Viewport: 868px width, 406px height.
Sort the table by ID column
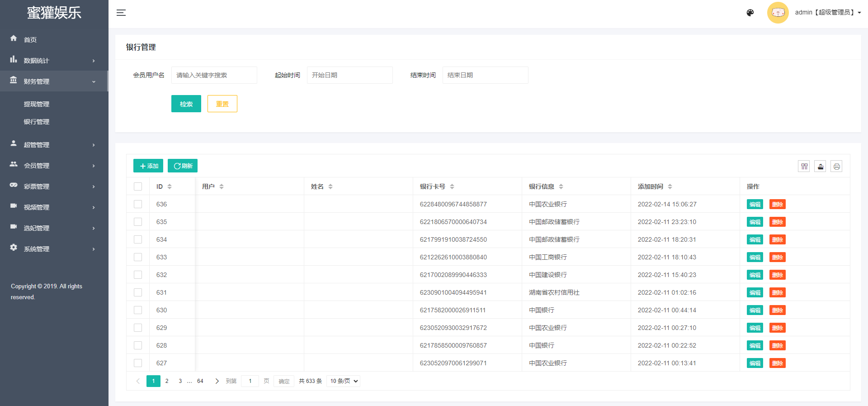[x=170, y=186]
